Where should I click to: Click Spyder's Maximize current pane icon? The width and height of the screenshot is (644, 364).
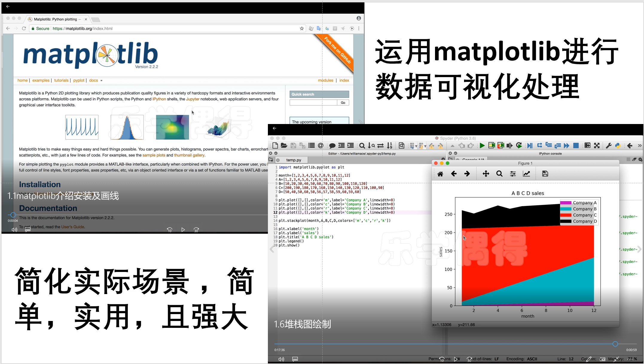click(x=597, y=146)
